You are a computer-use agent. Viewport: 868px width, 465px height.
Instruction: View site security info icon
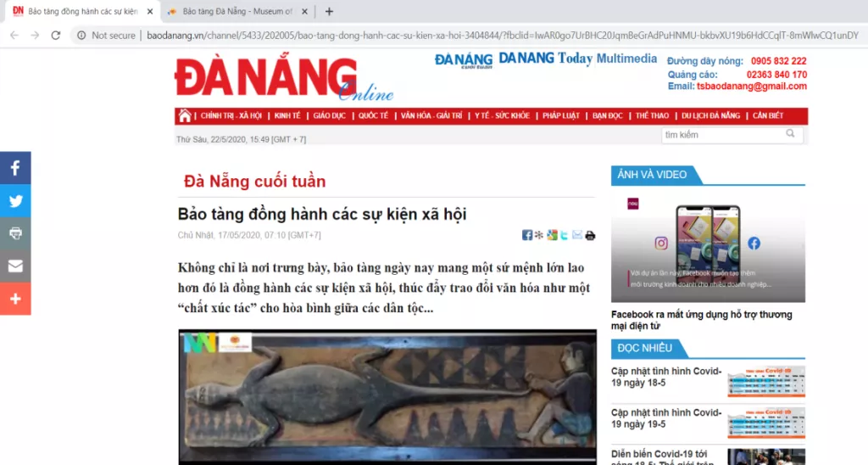[81, 35]
